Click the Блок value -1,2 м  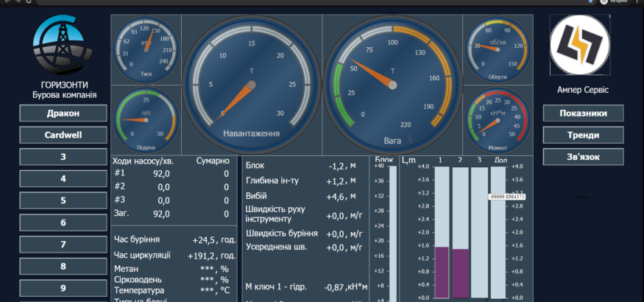click(342, 166)
